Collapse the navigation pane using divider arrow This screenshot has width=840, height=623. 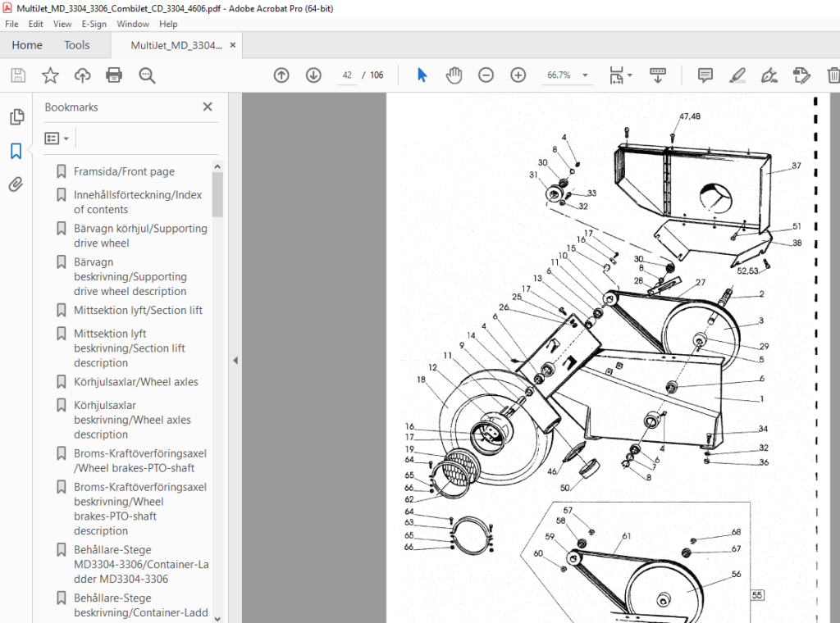pyautogui.click(x=235, y=361)
